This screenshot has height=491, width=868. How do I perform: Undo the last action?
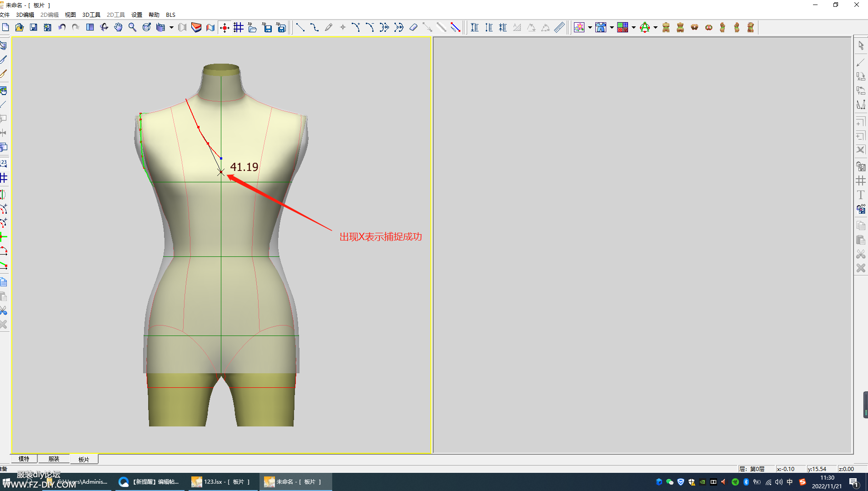coord(62,28)
